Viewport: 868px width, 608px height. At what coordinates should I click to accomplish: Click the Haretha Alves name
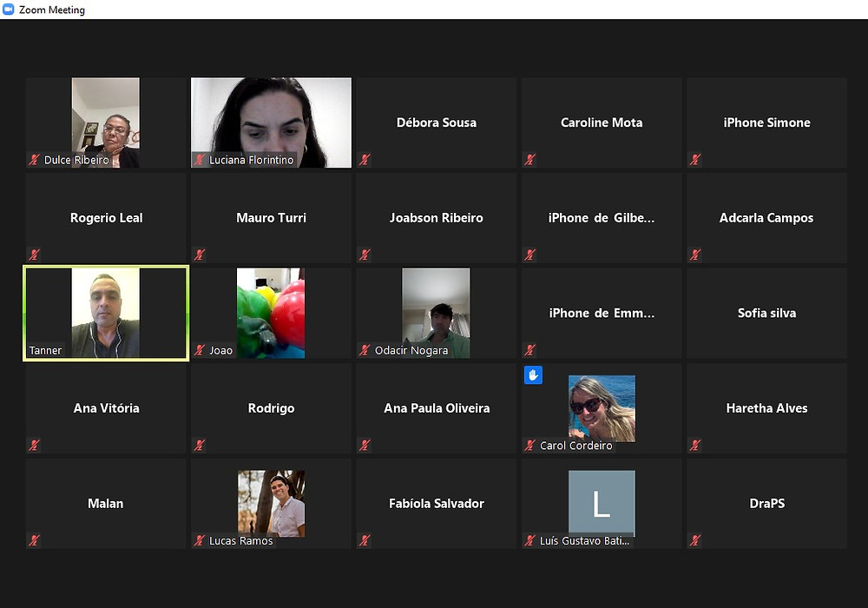(x=766, y=408)
